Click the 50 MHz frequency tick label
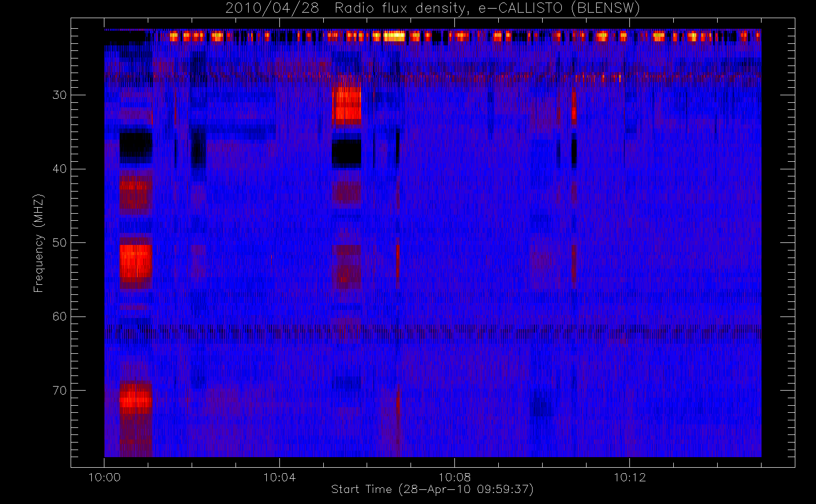 (60, 242)
